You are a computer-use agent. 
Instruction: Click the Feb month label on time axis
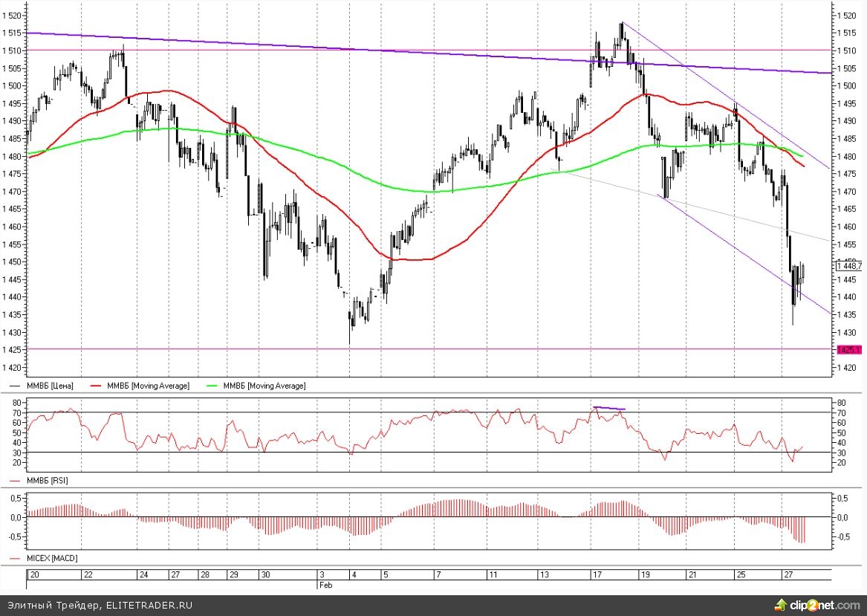[x=325, y=586]
